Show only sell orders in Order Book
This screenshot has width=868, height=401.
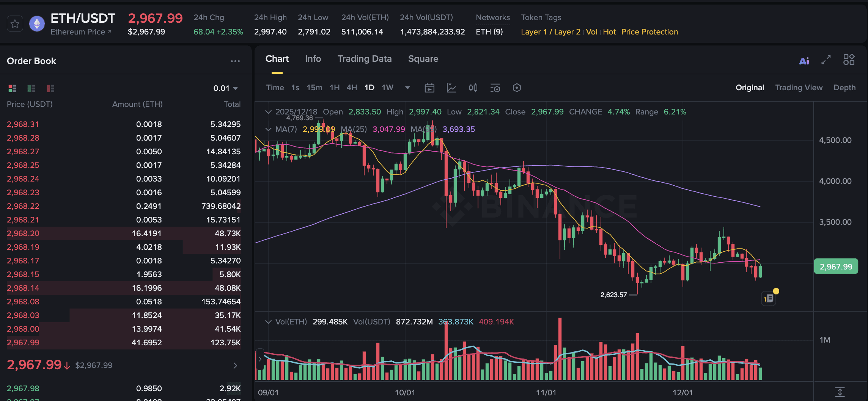(50, 88)
